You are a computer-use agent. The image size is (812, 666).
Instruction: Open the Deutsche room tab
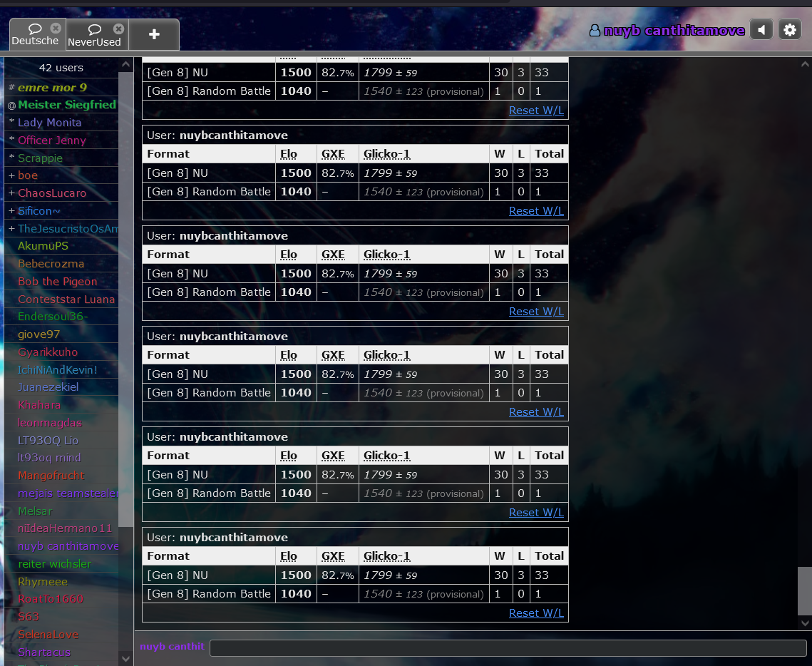pyautogui.click(x=35, y=35)
